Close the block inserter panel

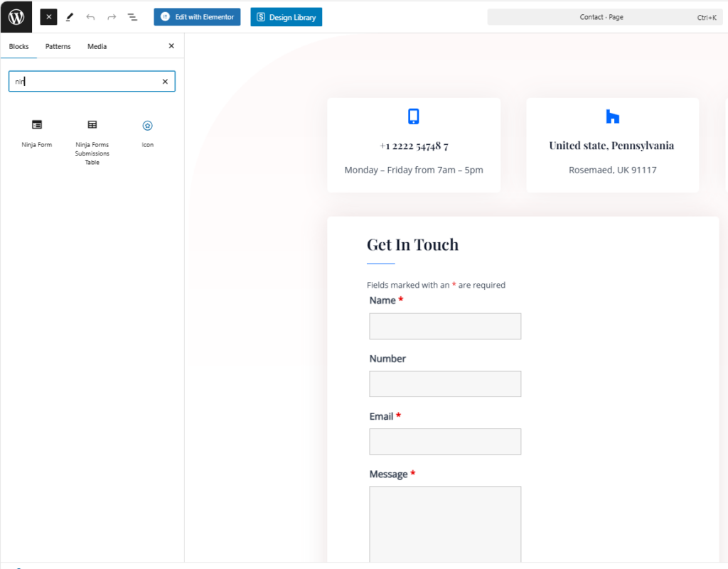(x=171, y=46)
